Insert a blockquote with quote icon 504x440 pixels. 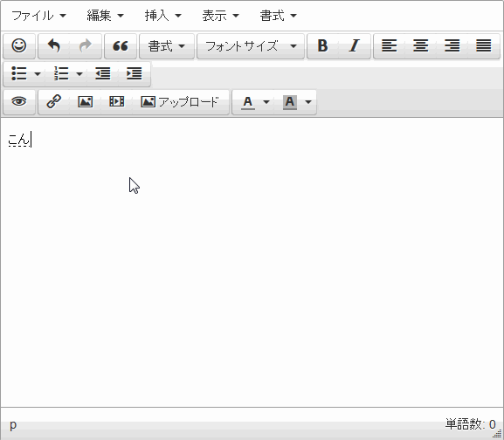[121, 46]
